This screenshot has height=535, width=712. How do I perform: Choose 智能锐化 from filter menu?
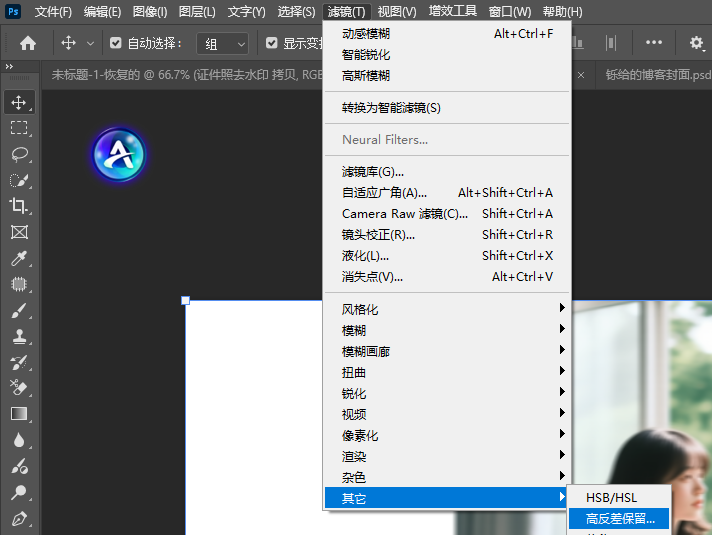click(447, 55)
